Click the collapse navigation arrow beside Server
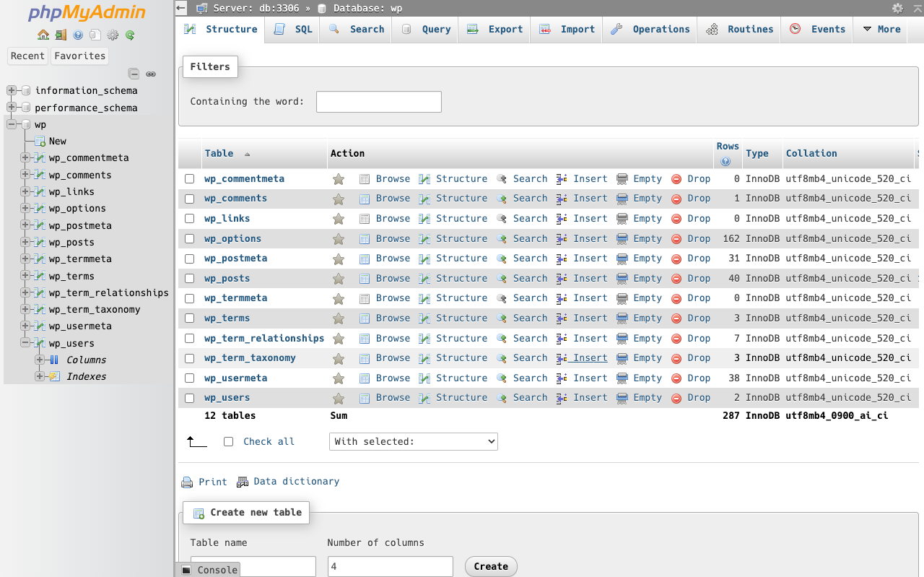This screenshot has height=577, width=924. click(x=181, y=8)
